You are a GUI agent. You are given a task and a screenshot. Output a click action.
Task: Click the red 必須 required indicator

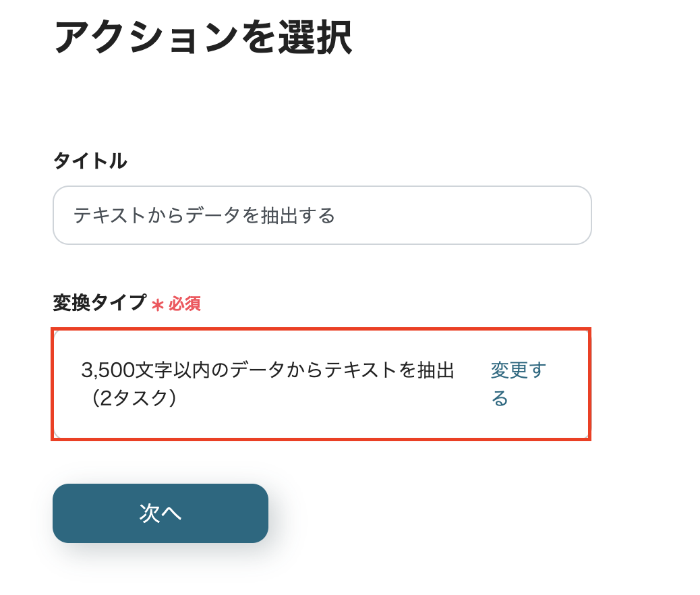tap(183, 305)
